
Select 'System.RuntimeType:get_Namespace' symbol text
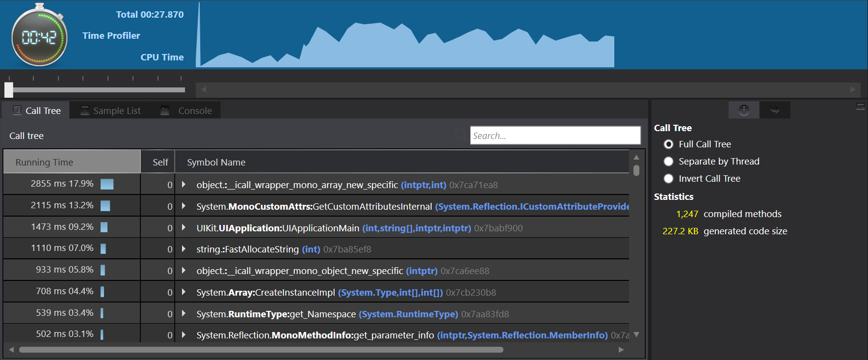(x=276, y=314)
